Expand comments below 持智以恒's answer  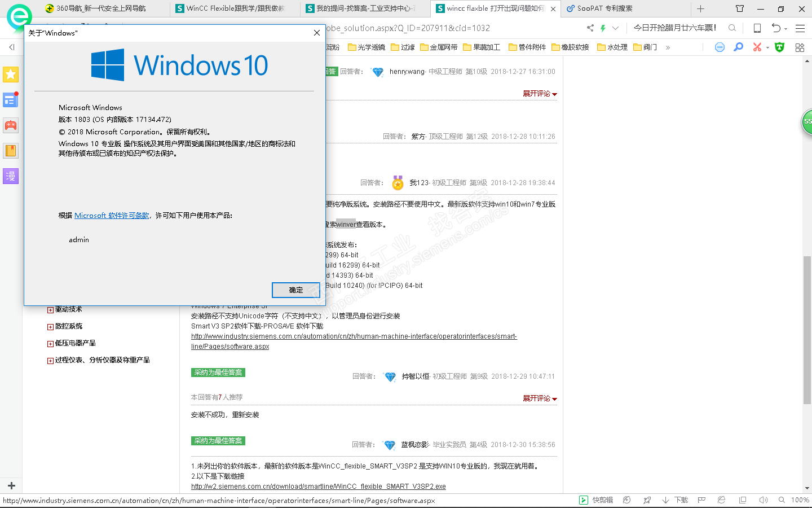[x=540, y=398]
